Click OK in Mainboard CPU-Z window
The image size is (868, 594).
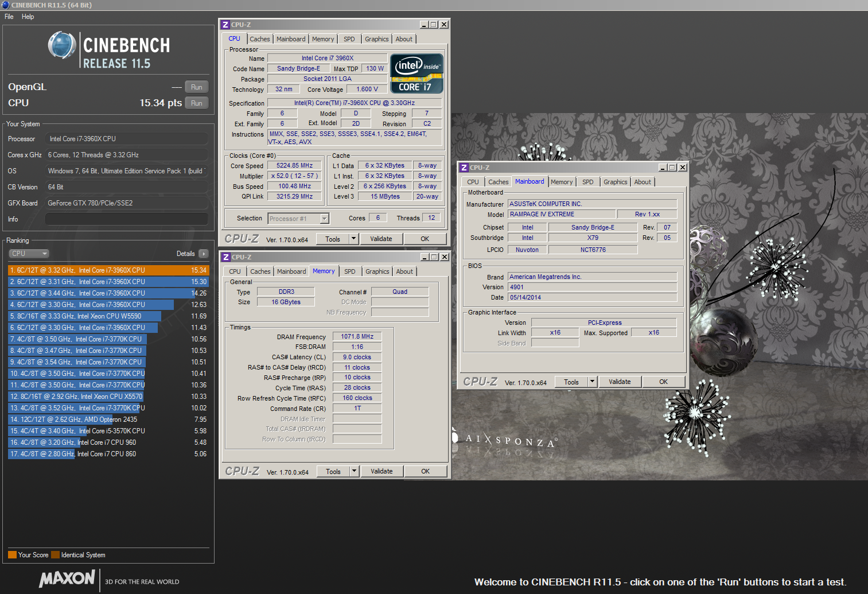(x=664, y=382)
